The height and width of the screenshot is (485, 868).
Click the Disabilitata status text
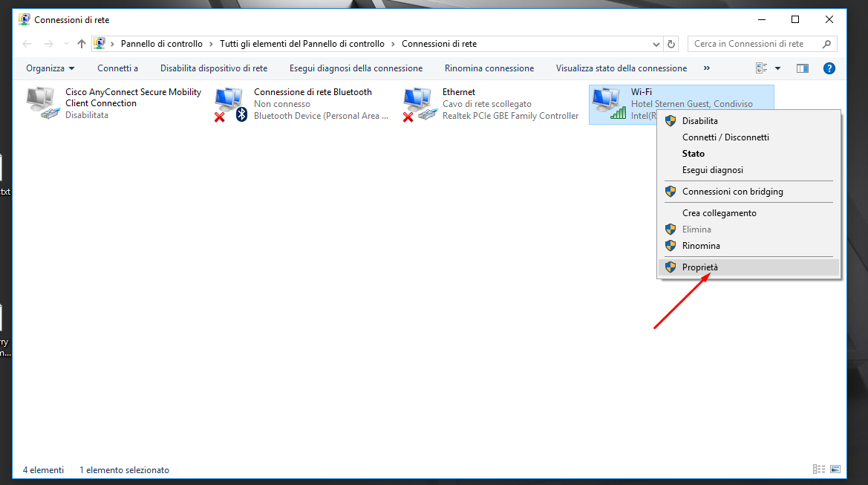click(87, 115)
